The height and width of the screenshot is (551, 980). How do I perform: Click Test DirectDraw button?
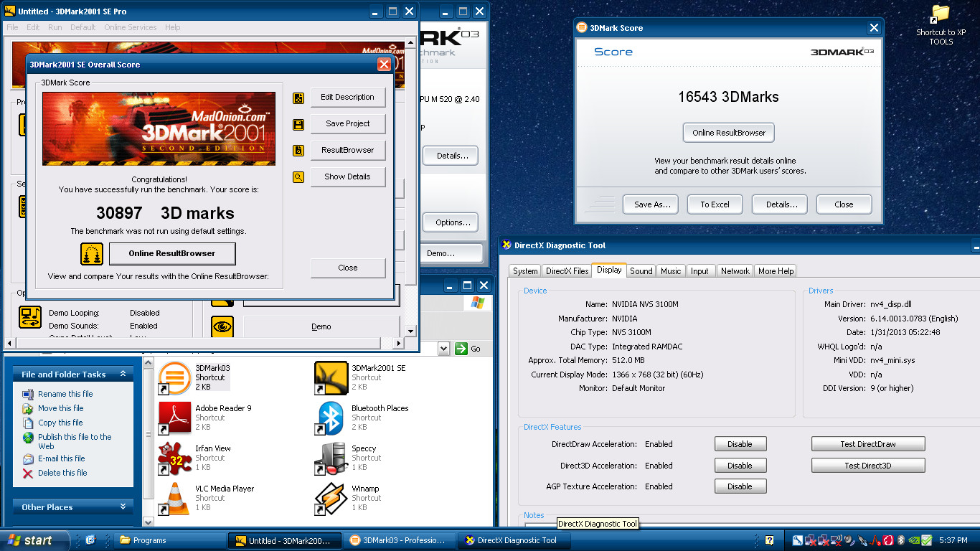tap(868, 444)
